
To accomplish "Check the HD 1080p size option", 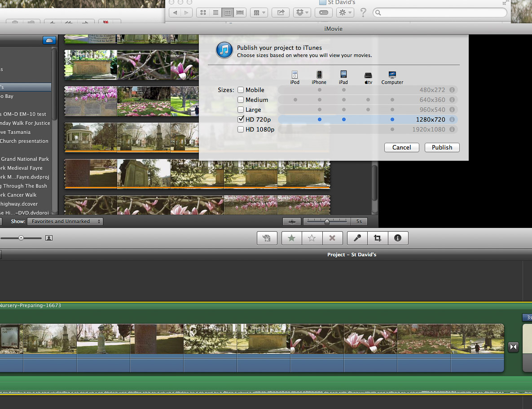I will [241, 129].
